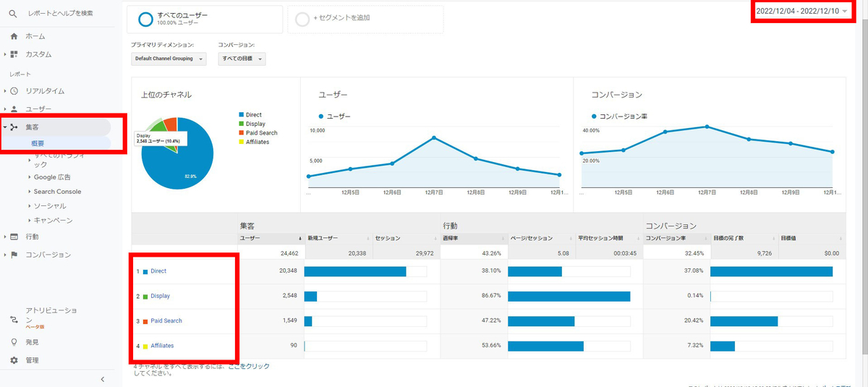The height and width of the screenshot is (387, 868).
Task: Sort by the コンバージョン率 column header
Action: point(676,237)
